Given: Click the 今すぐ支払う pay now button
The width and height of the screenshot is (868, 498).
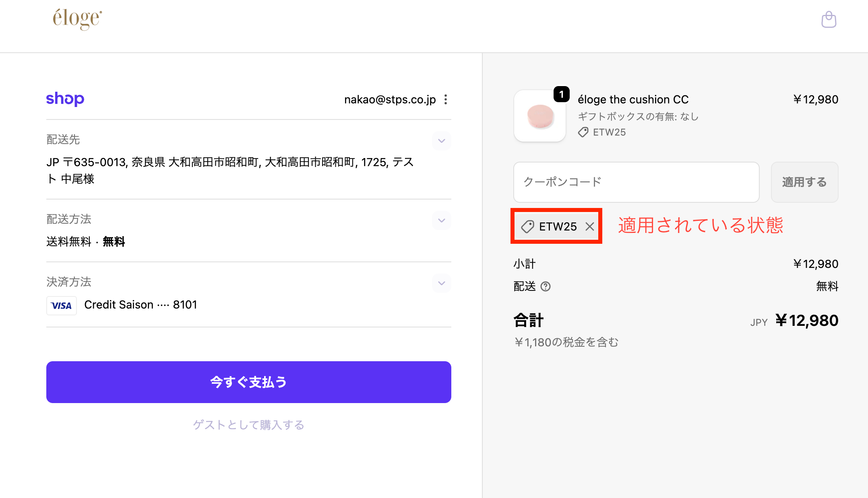Looking at the screenshot, I should click(x=248, y=382).
